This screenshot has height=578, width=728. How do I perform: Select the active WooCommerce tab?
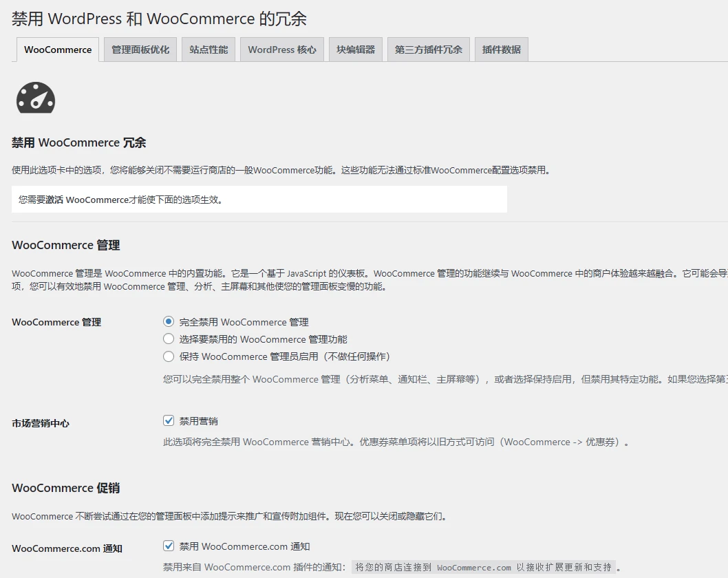pos(57,50)
